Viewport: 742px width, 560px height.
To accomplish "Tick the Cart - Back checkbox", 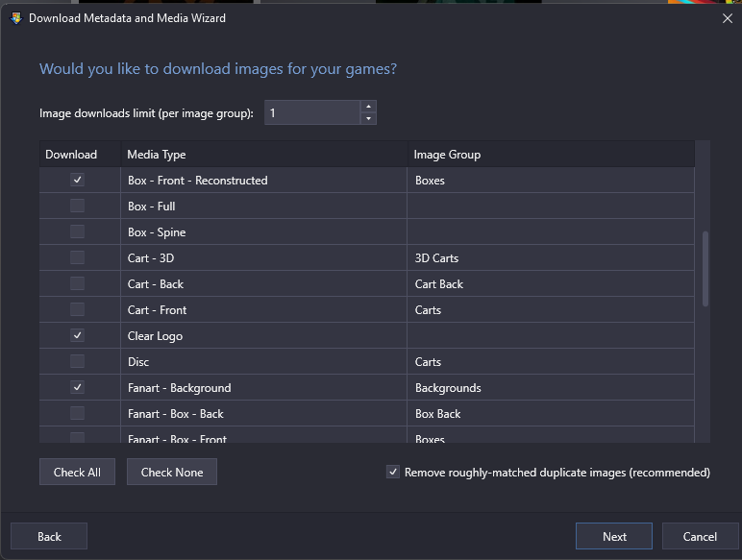I will [x=77, y=283].
